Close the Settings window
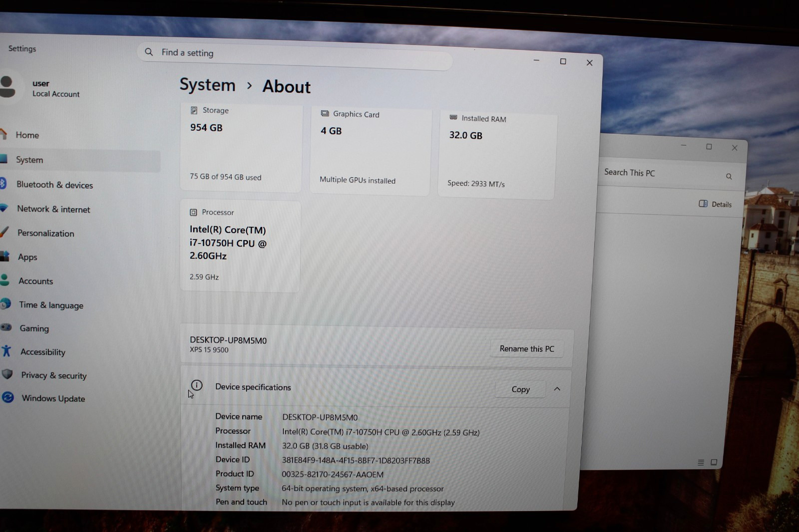 [x=589, y=62]
